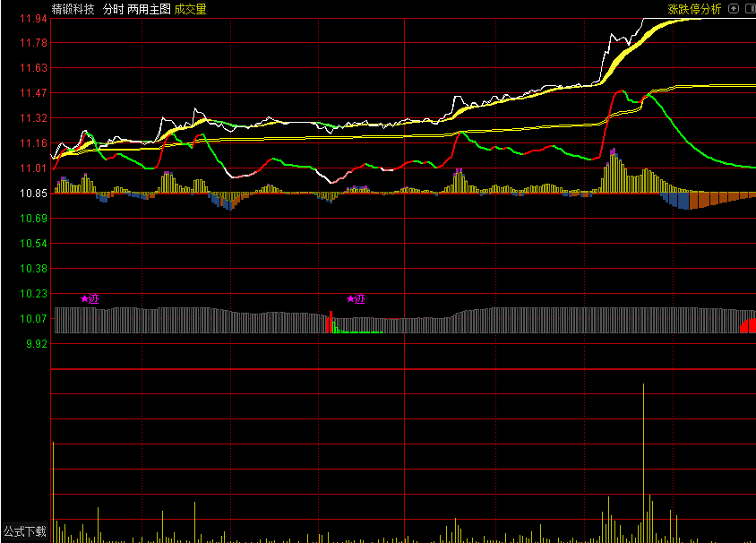Switch to the 分时 chart label
Image resolution: width=756 pixels, height=543 pixels.
coord(113,9)
